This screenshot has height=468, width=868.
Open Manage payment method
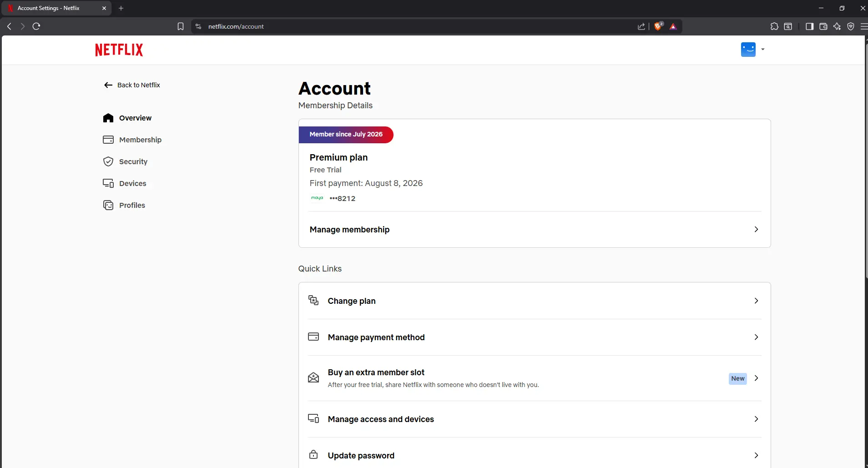point(535,337)
